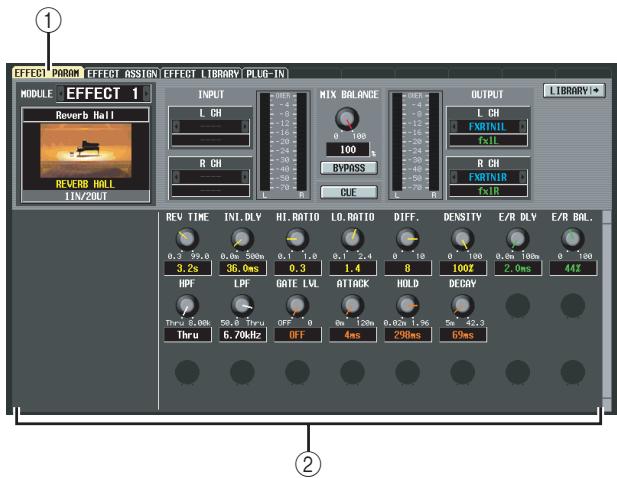Viewport: 617px width, 478px height.
Task: Toggle the BYPASS button
Action: pyautogui.click(x=349, y=168)
